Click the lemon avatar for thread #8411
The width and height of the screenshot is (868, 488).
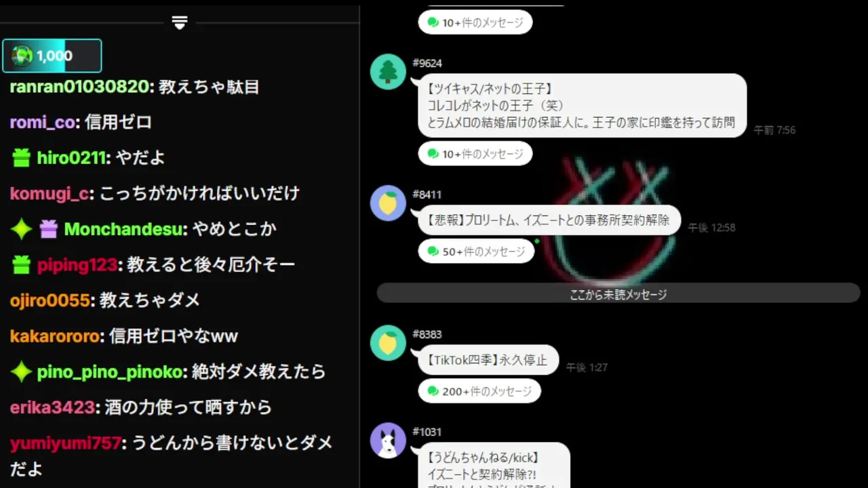[388, 203]
